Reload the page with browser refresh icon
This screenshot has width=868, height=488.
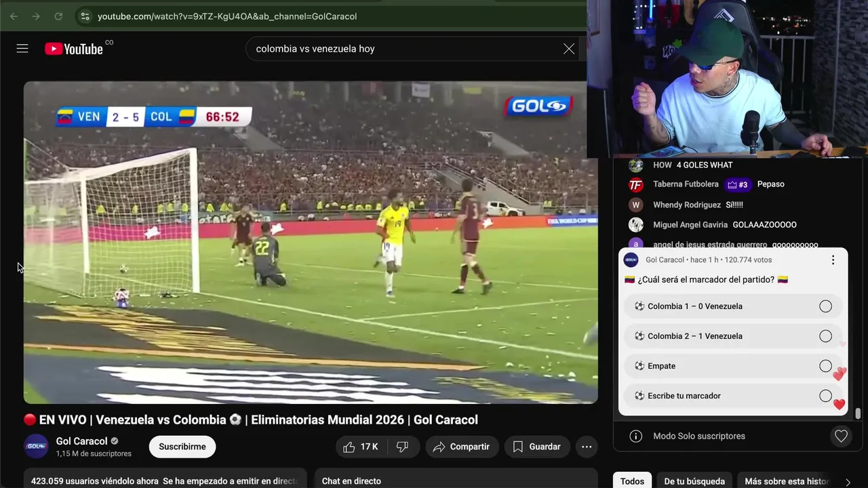coord(58,16)
